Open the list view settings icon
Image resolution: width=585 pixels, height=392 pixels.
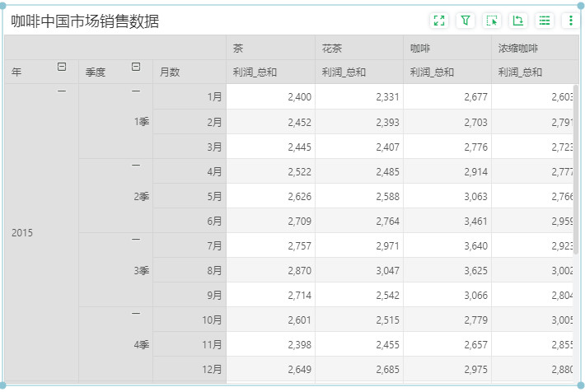[x=545, y=21]
